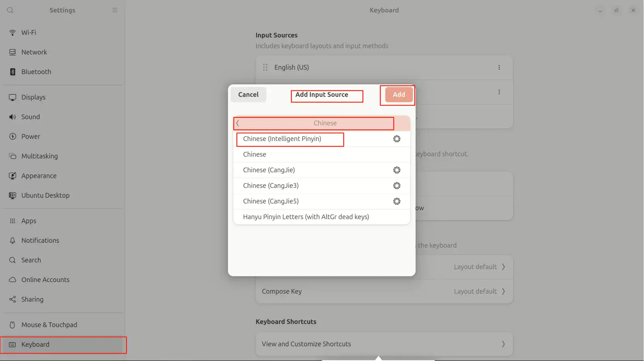
Task: Click gear icon next to Chinese (CangJie3)
Action: (397, 186)
